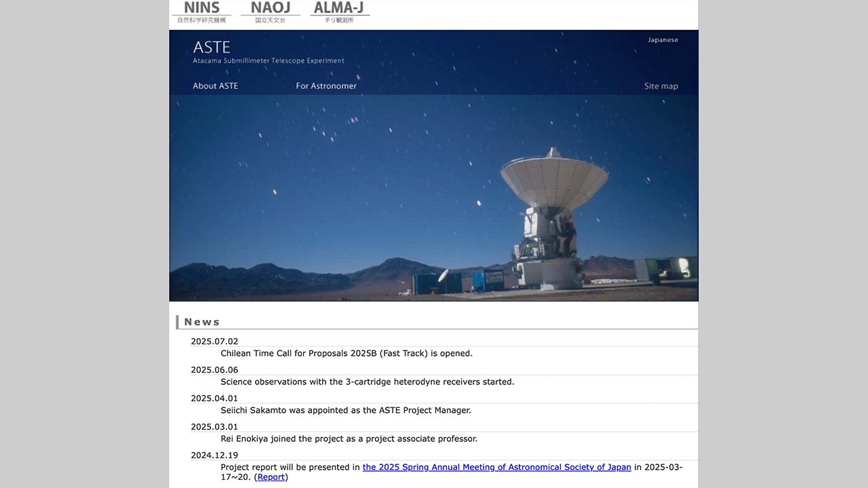This screenshot has width=868, height=488.
Task: Click the Seiichi Sakamto appointment news item
Action: pyautogui.click(x=346, y=410)
